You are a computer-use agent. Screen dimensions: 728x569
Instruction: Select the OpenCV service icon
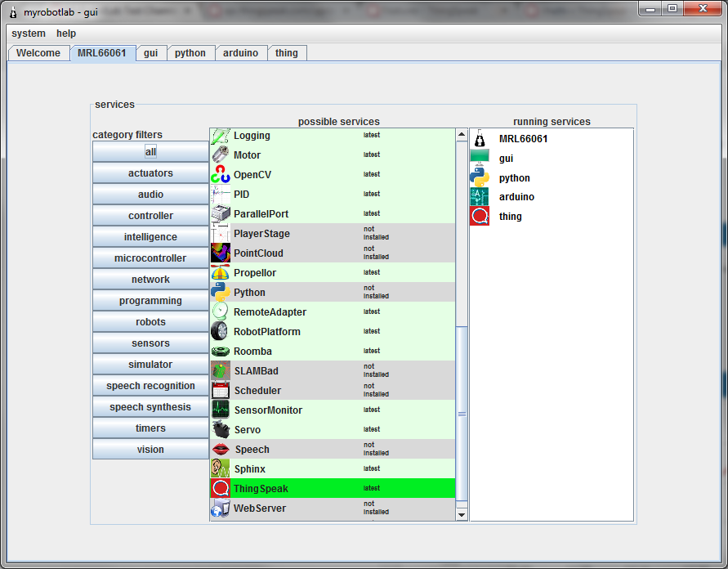(x=220, y=174)
